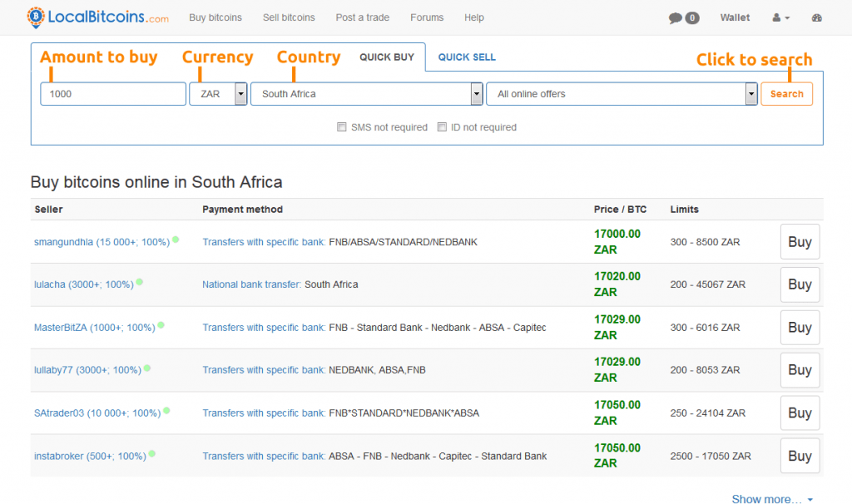Click Transfers with specific bank link for instabroker

point(264,457)
